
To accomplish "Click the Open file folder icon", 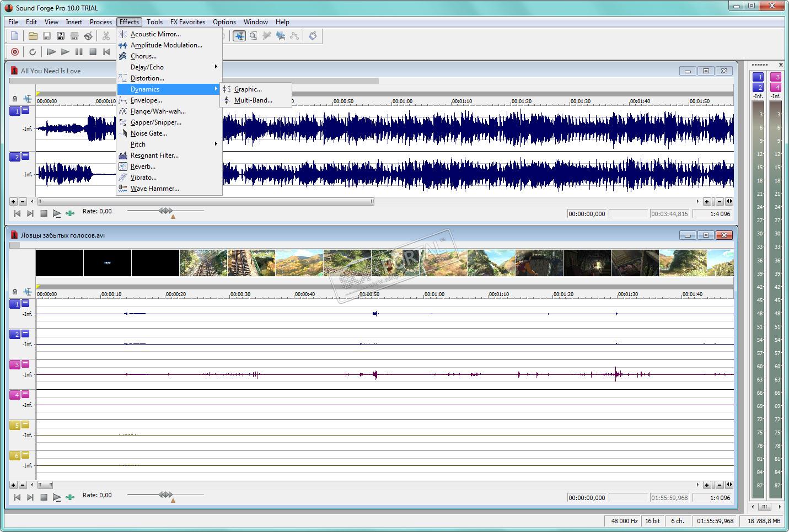I will [33, 36].
